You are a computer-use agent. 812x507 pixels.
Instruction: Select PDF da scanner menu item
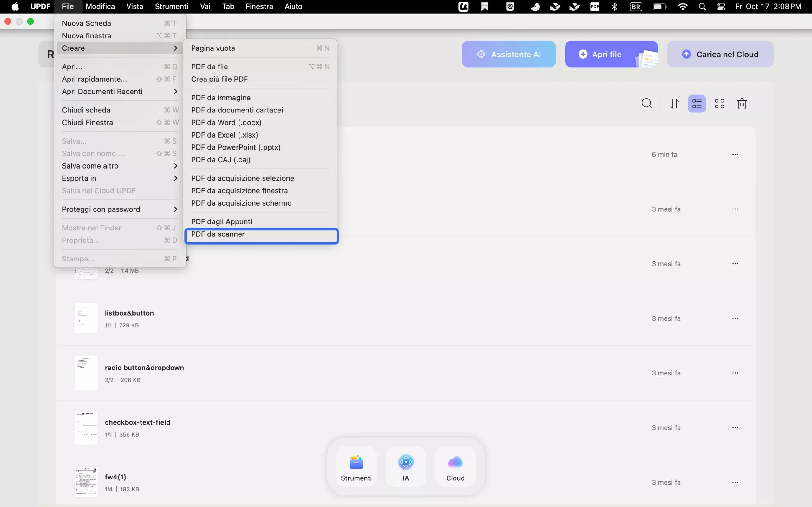coord(218,234)
